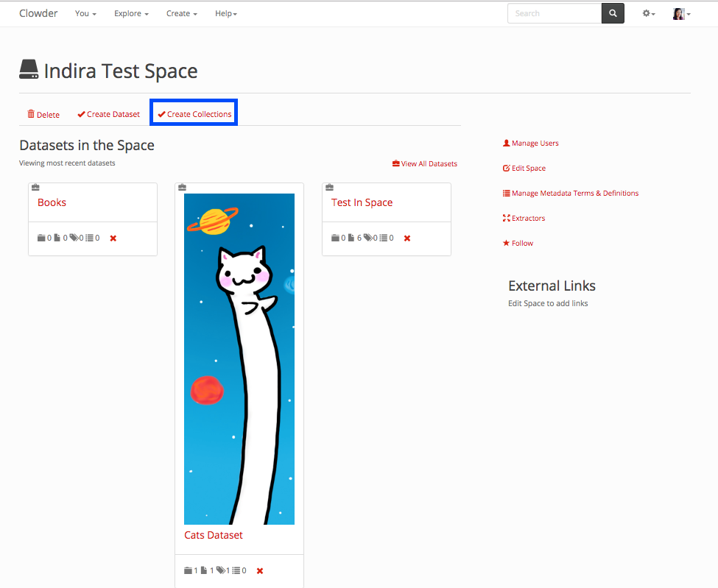
Task: Open the Create menu
Action: (181, 13)
